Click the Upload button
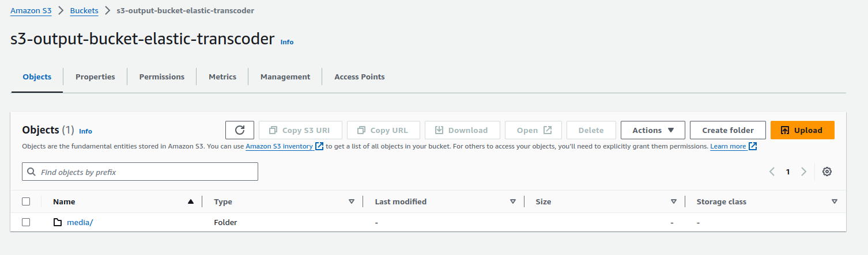Screen dimensions: 868x255 (x=802, y=130)
